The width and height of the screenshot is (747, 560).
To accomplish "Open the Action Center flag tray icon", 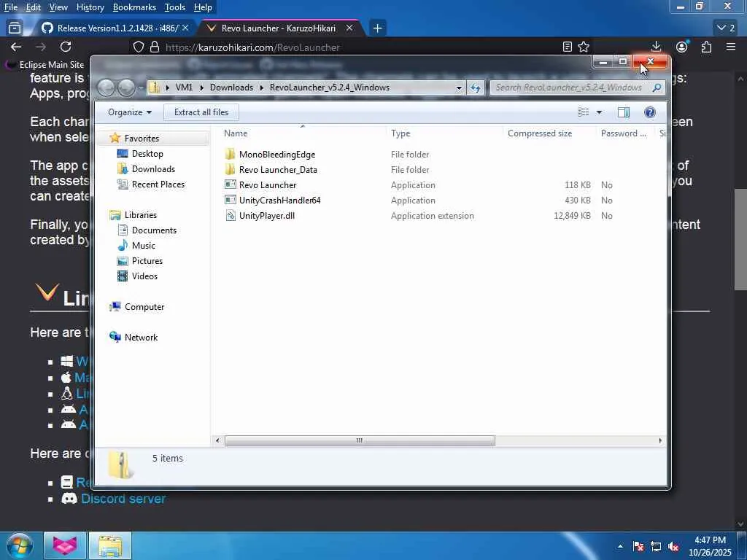I will point(638,547).
